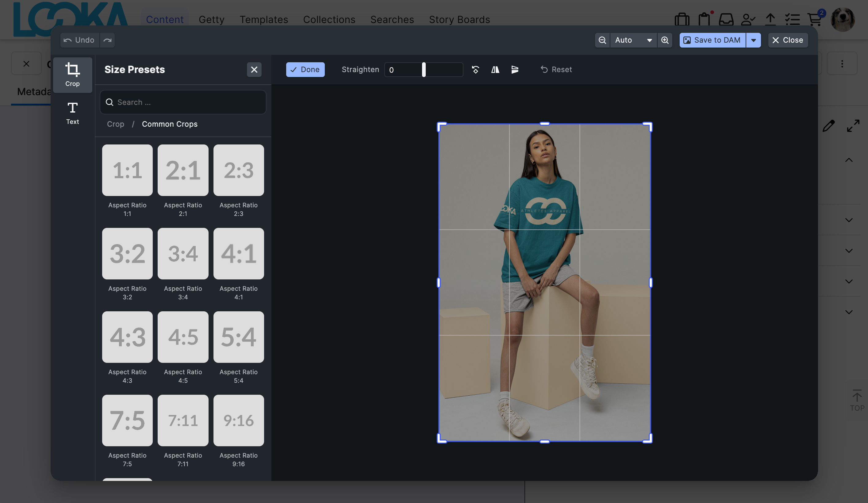This screenshot has width=868, height=503.
Task: Close the Size Presets panel
Action: pyautogui.click(x=254, y=70)
